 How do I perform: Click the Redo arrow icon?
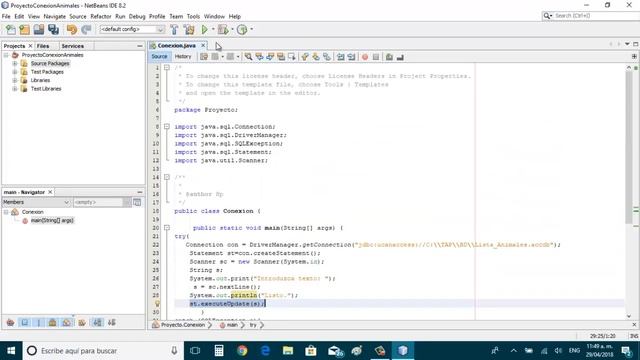pos(86,29)
